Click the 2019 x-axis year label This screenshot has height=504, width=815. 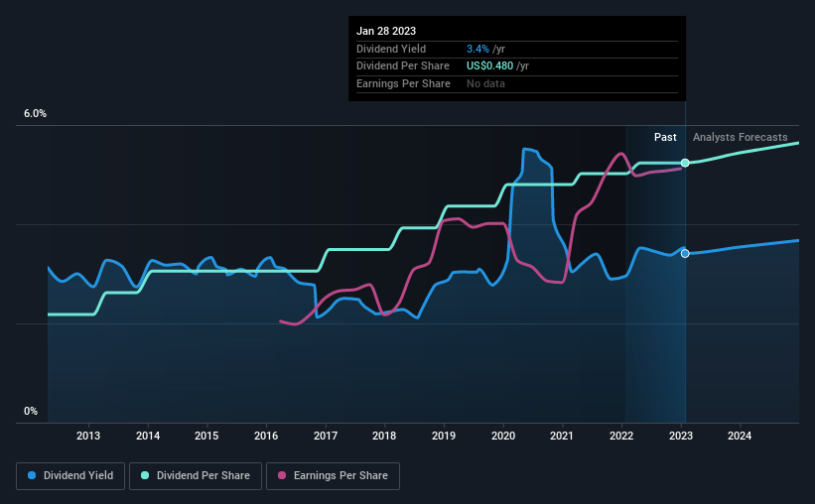444,436
